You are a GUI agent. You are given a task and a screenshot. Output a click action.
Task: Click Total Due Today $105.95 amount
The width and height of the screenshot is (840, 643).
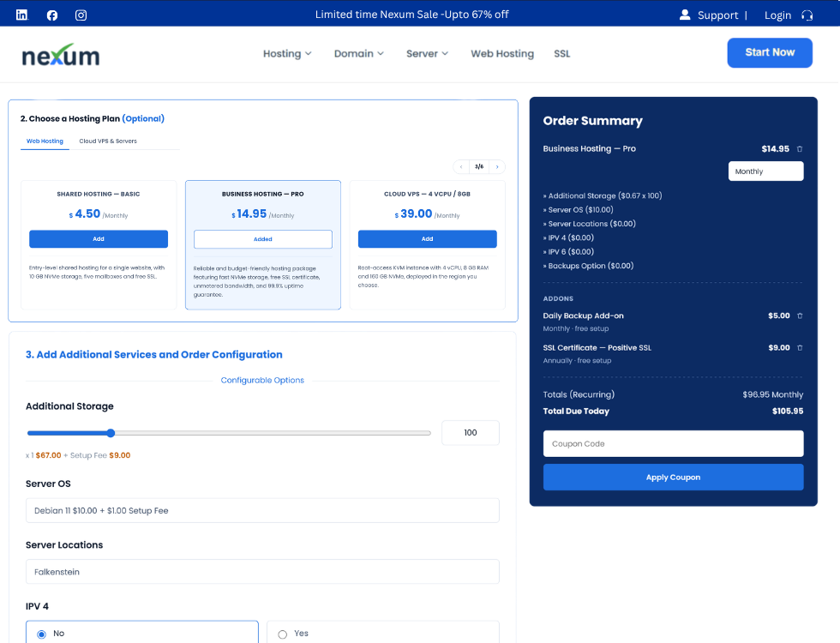pos(788,411)
